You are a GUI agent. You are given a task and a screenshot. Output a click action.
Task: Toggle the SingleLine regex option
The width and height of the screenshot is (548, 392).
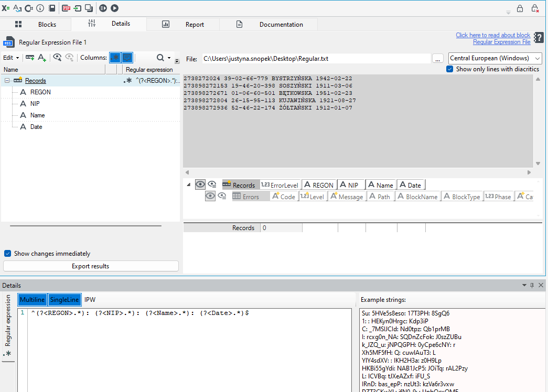click(65, 300)
